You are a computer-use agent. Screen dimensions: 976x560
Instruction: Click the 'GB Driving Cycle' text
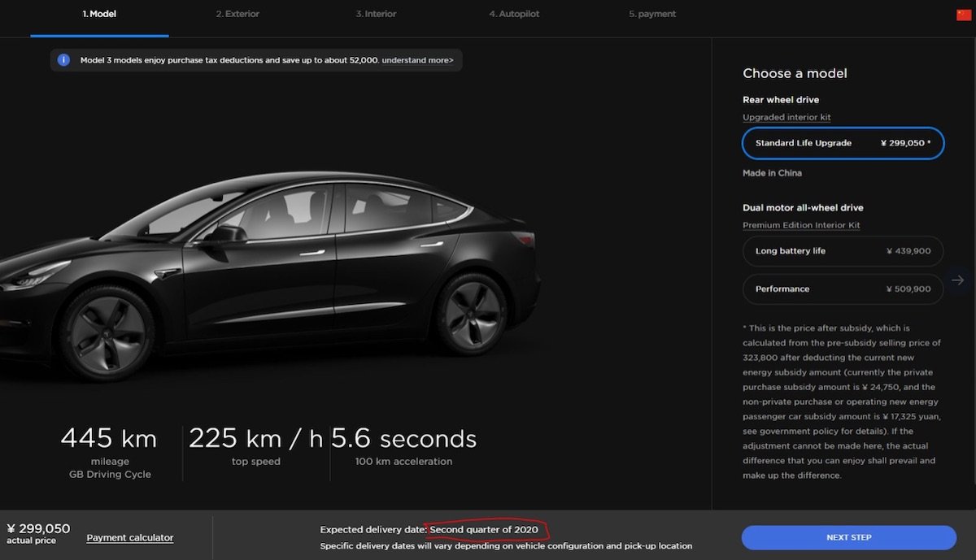pyautogui.click(x=110, y=475)
